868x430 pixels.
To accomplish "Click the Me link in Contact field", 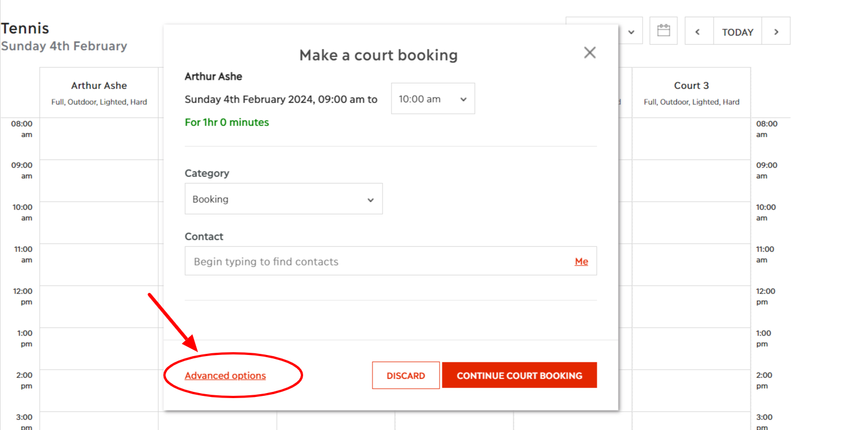I will (x=581, y=261).
